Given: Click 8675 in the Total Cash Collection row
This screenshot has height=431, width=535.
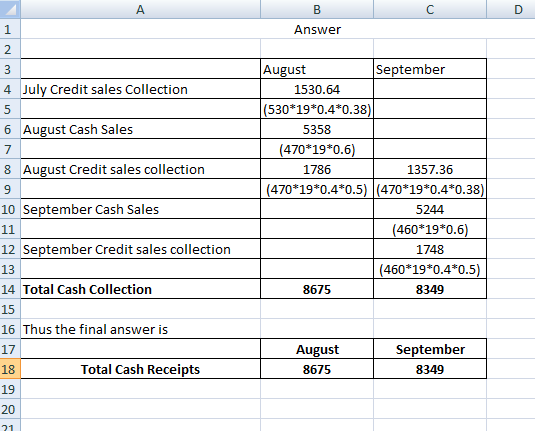Looking at the screenshot, I should 317,289.
